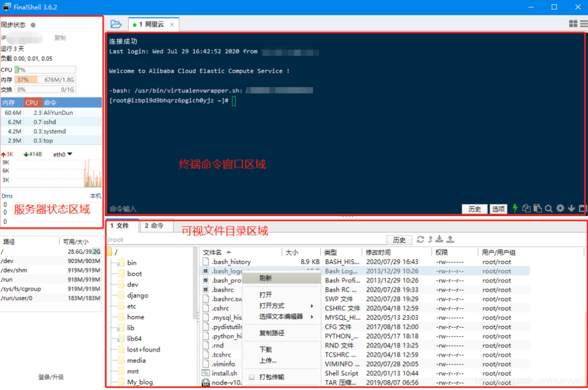Click the terminal search magnifier icon
This screenshot has width=588, height=390.
coord(549,209)
